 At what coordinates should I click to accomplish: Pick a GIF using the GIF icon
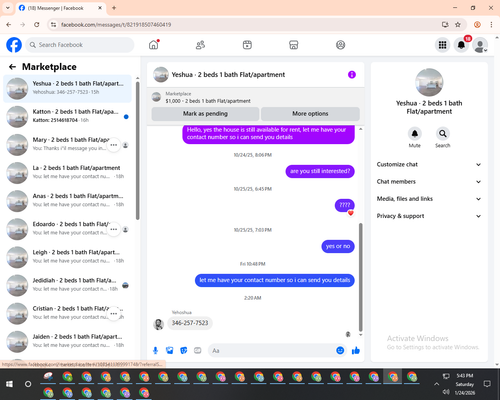coord(198,350)
